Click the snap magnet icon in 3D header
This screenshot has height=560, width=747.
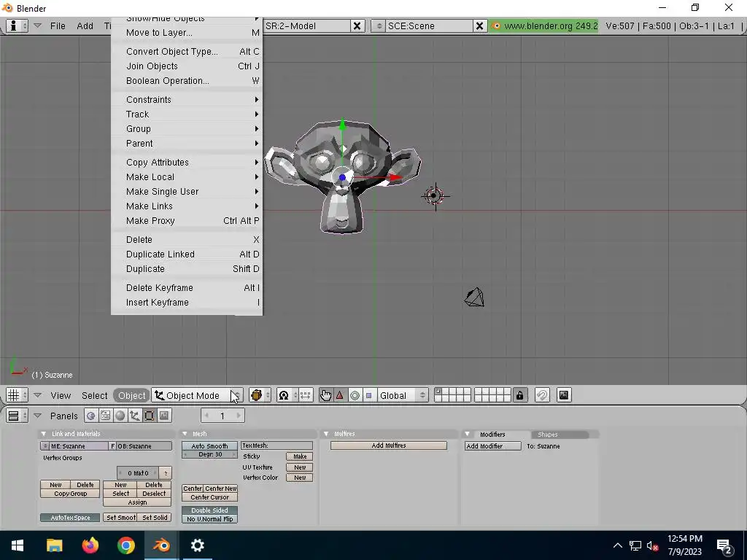pyautogui.click(x=542, y=395)
